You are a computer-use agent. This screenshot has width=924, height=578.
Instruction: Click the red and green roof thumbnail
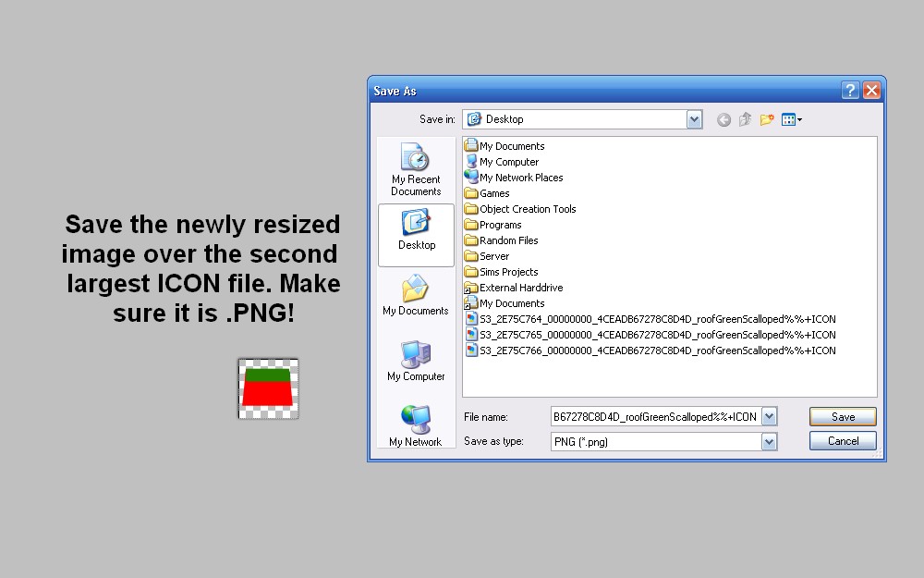click(x=268, y=388)
